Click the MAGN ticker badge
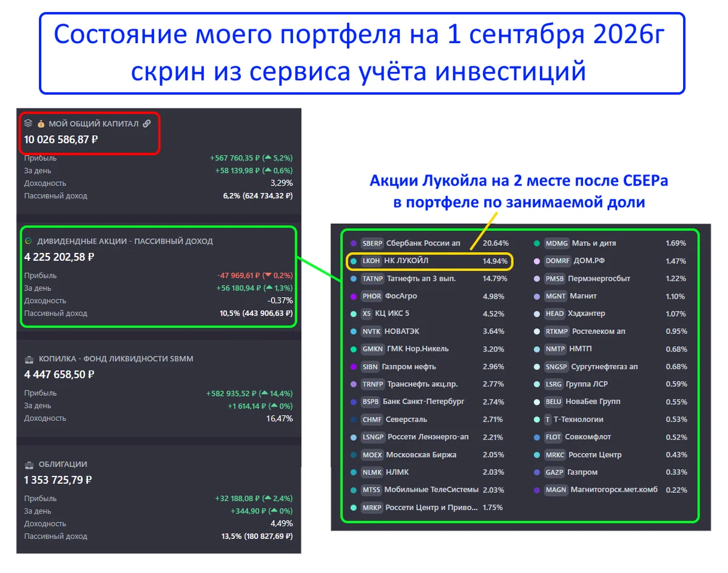 click(x=556, y=489)
